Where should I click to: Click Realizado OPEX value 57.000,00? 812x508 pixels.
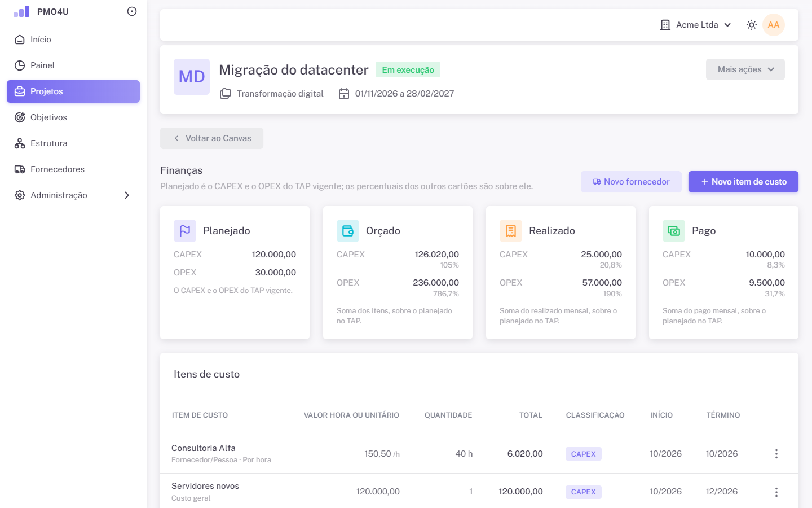[602, 283]
